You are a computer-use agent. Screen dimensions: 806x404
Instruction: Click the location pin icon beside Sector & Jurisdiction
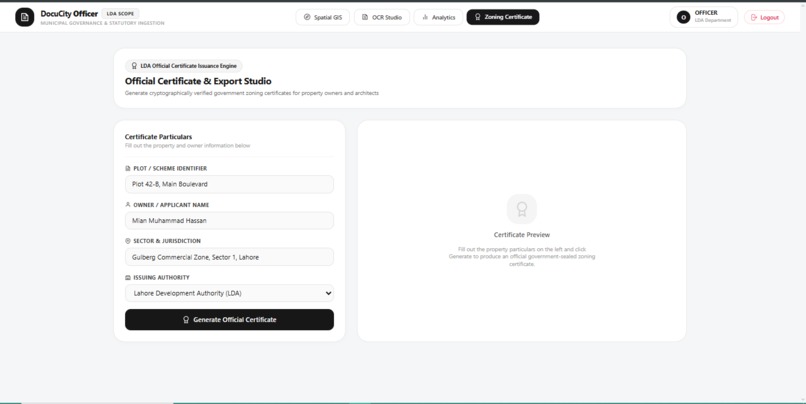click(x=128, y=241)
